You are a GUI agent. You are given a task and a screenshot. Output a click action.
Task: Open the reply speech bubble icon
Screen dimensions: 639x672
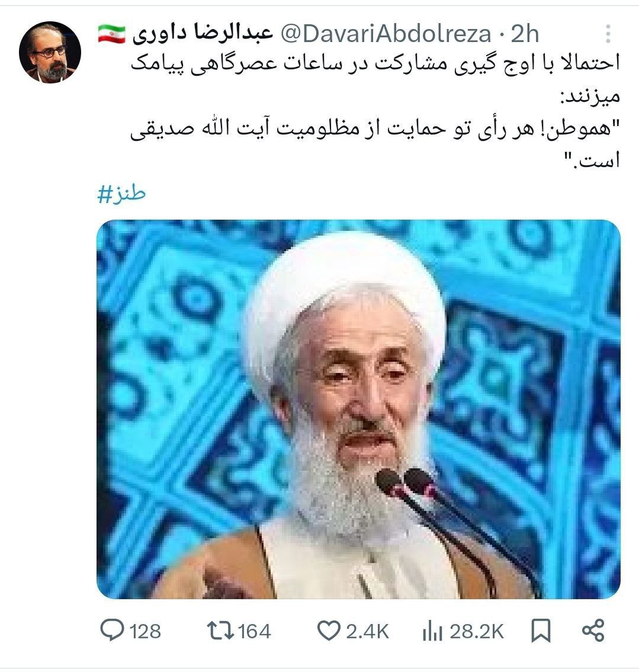click(112, 631)
